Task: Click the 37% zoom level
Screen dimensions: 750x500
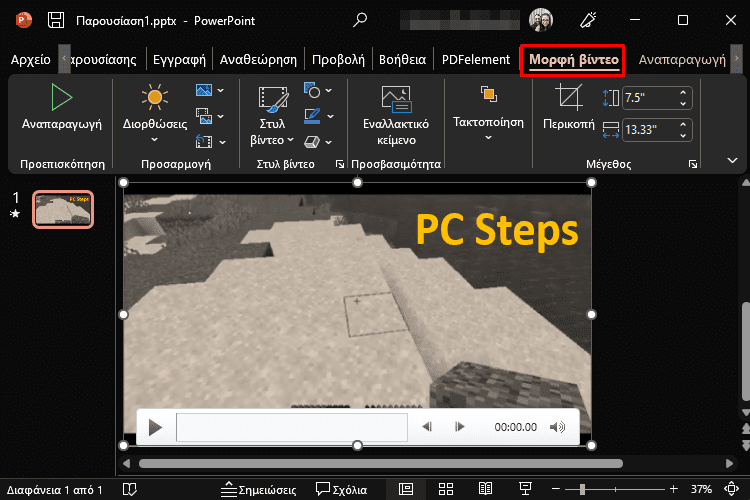Action: pyautogui.click(x=701, y=489)
